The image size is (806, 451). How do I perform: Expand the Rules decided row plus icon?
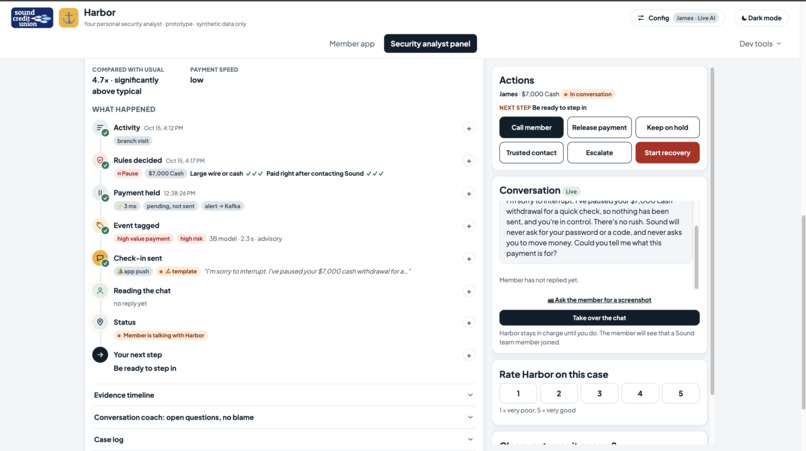tap(468, 161)
